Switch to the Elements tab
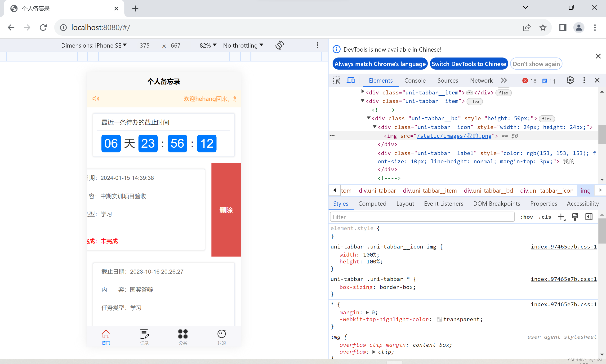Screen dimensions: 606x364 (x=381, y=80)
